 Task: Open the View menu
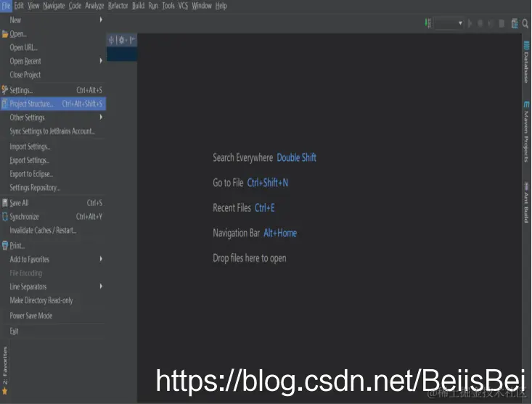click(x=33, y=6)
